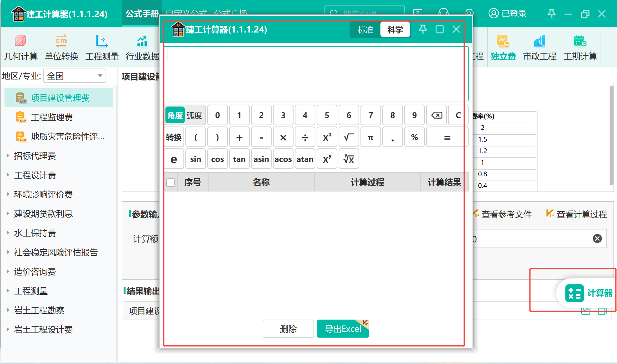Open the 市政工程 toolbar icon
Viewport: 617px width, 364px height.
539,48
